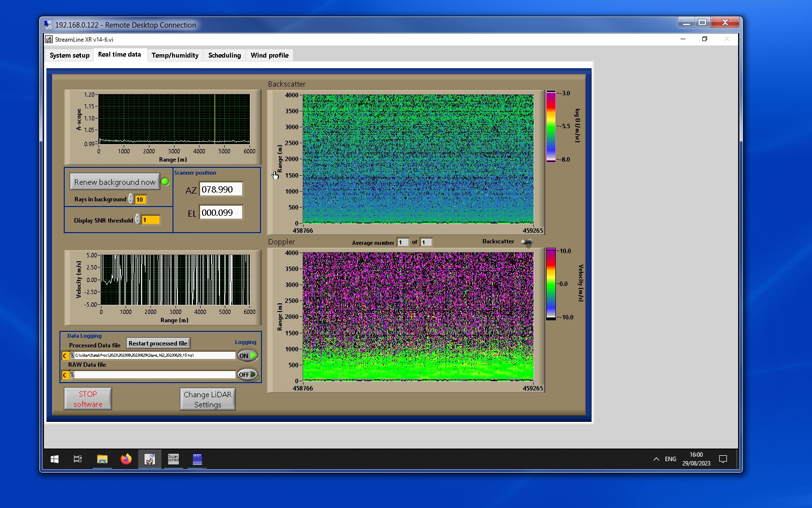Open the Windows notification center icon
812x508 pixels.
723,459
